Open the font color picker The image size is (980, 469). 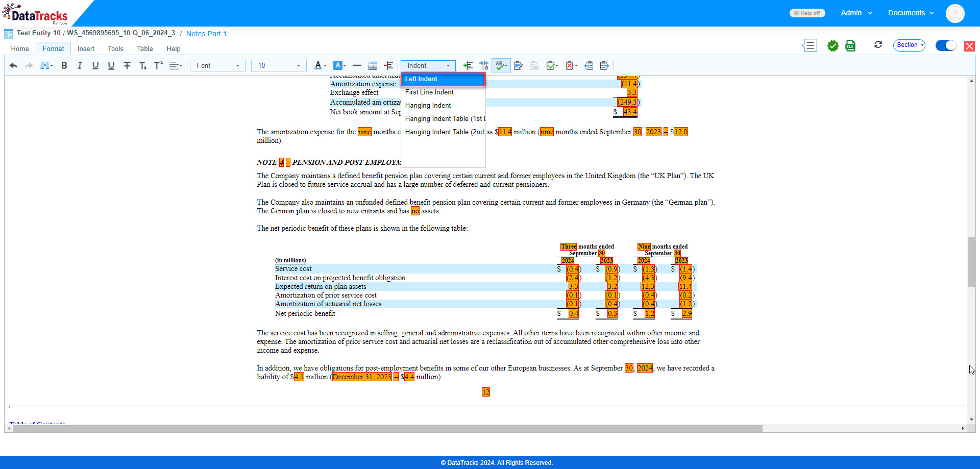point(320,65)
